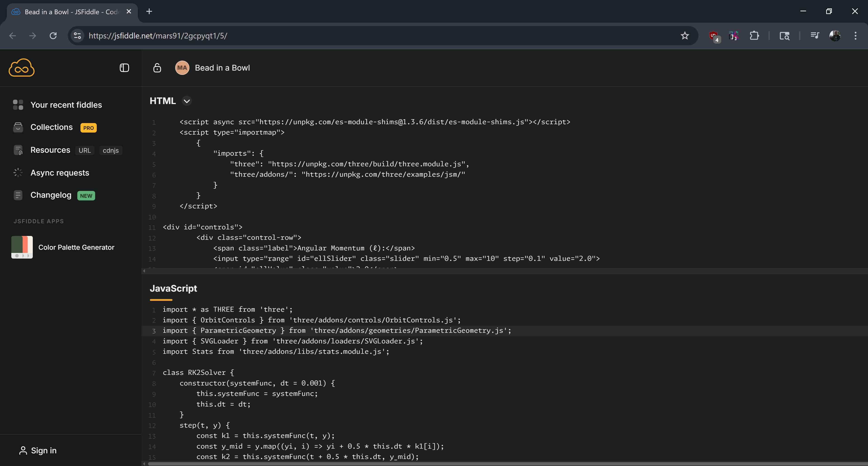Open the Chrome three-dot menu
The height and width of the screenshot is (466, 868).
point(855,36)
